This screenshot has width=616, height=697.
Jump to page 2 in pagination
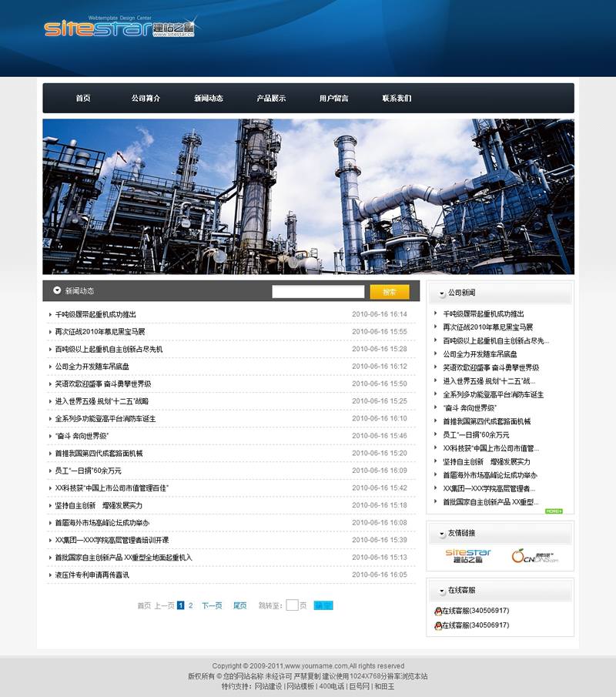pos(191,606)
